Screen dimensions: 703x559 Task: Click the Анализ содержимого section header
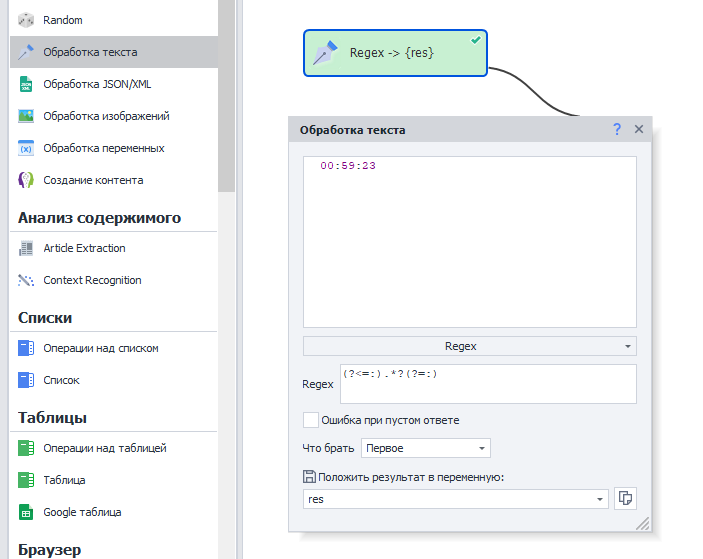(100, 218)
